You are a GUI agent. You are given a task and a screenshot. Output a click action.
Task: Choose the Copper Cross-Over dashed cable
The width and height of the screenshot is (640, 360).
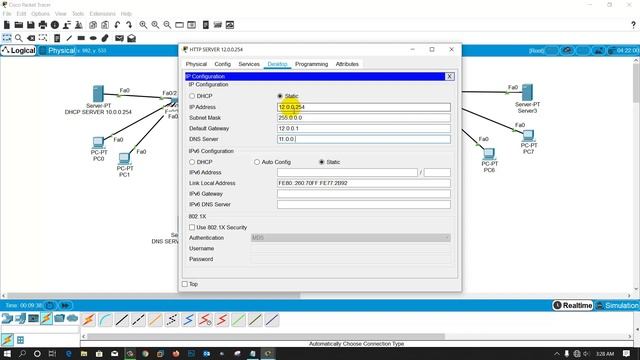tap(138, 320)
